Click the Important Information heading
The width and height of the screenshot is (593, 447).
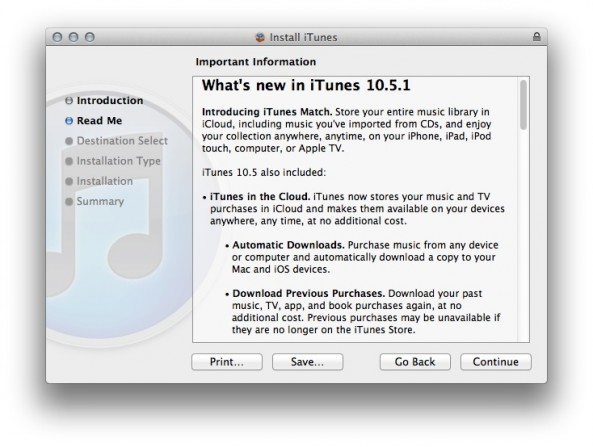pos(256,62)
